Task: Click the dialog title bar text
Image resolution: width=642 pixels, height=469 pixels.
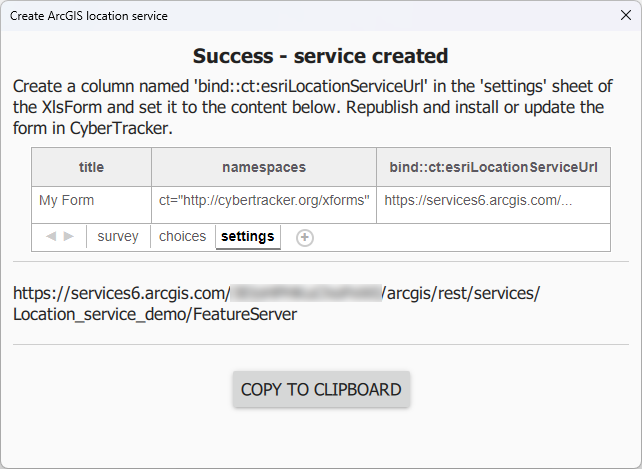Action: tap(89, 16)
